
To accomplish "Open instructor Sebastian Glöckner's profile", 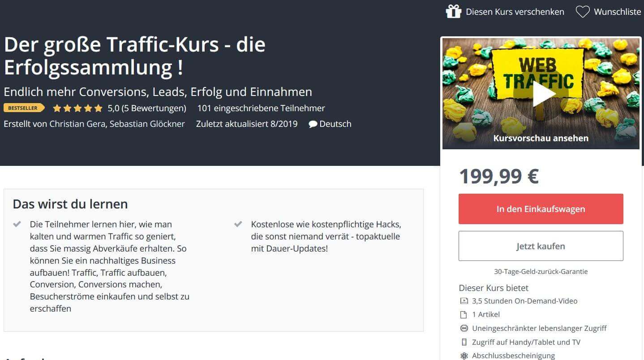I will (147, 124).
